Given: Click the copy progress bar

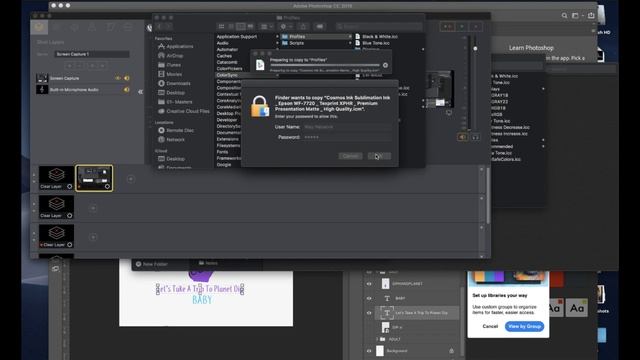Looking at the screenshot, I should pos(325,65).
